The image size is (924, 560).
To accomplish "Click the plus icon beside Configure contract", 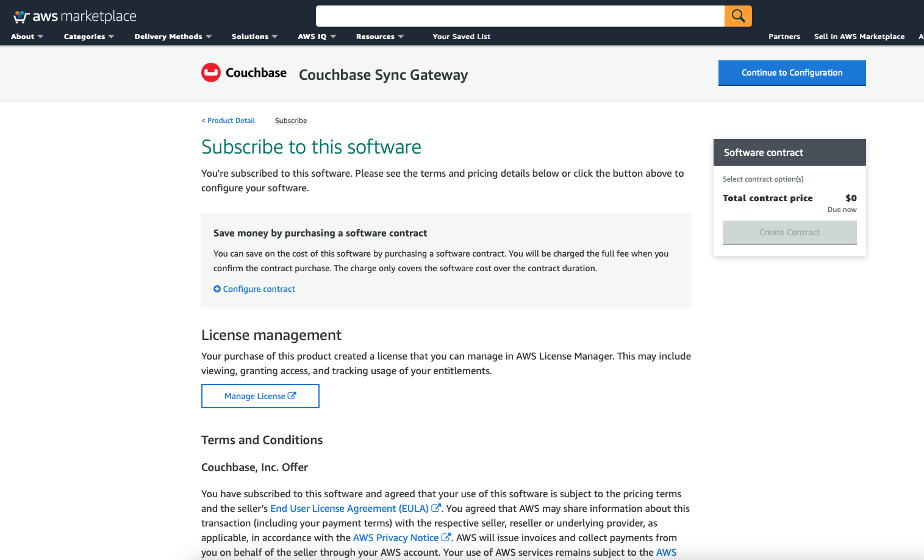I will pyautogui.click(x=217, y=288).
